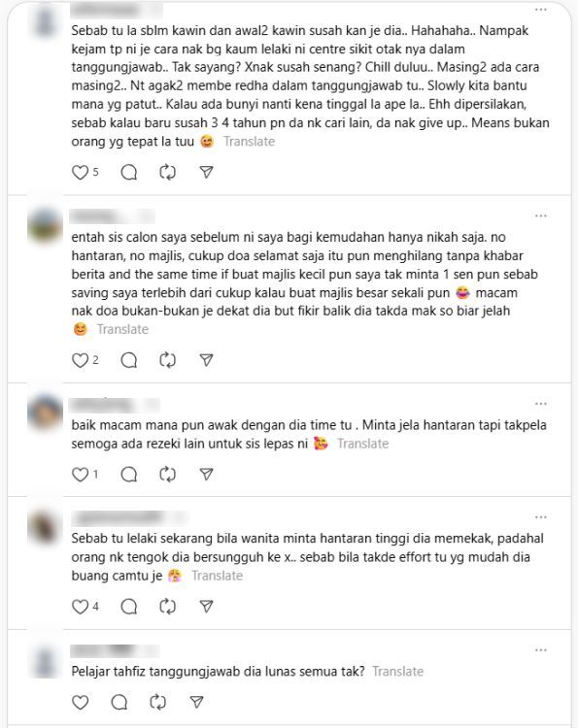Reply to the 'Sebab tu lelaki sekarang' comment
Viewport: 578px width, 728px height.
coord(128,607)
